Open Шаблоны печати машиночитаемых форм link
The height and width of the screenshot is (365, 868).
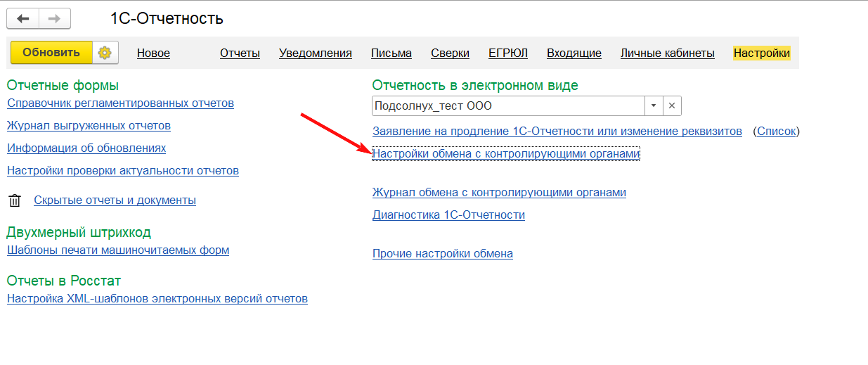pyautogui.click(x=118, y=250)
